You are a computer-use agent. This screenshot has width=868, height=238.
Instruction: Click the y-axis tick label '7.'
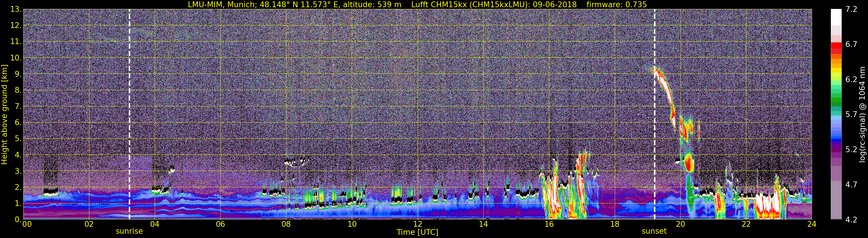[18, 106]
